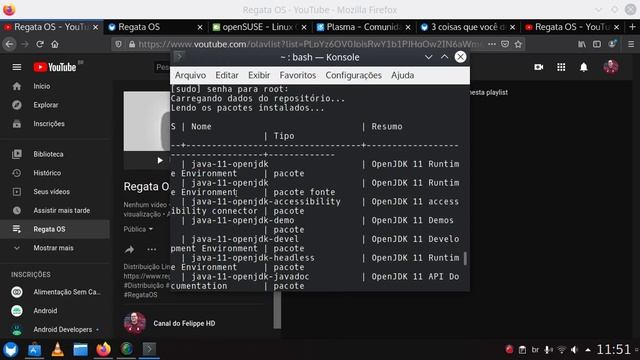Open a new Firefox tab
640x360 pixels.
click(x=633, y=27)
